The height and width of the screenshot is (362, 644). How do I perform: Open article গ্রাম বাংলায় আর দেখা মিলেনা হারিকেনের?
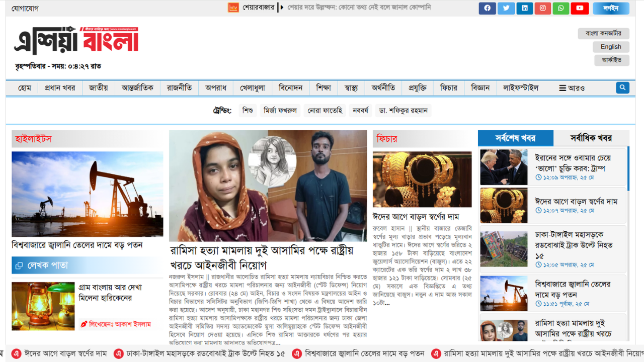pos(111,293)
